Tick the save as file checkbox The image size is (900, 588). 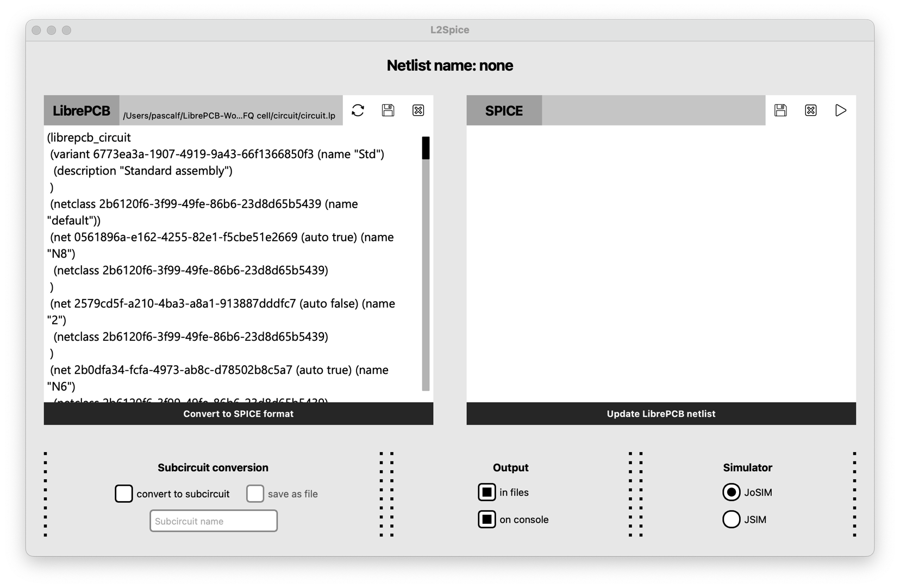tap(255, 493)
